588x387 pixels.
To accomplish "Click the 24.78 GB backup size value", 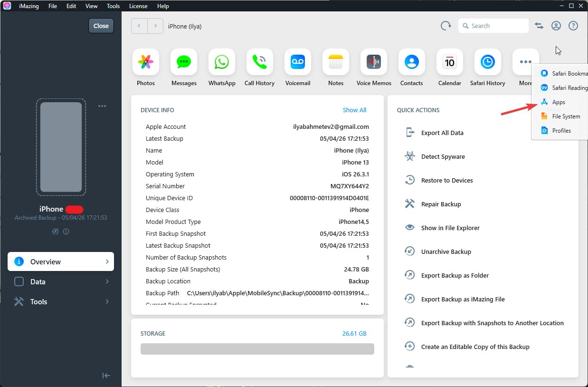I will click(356, 269).
